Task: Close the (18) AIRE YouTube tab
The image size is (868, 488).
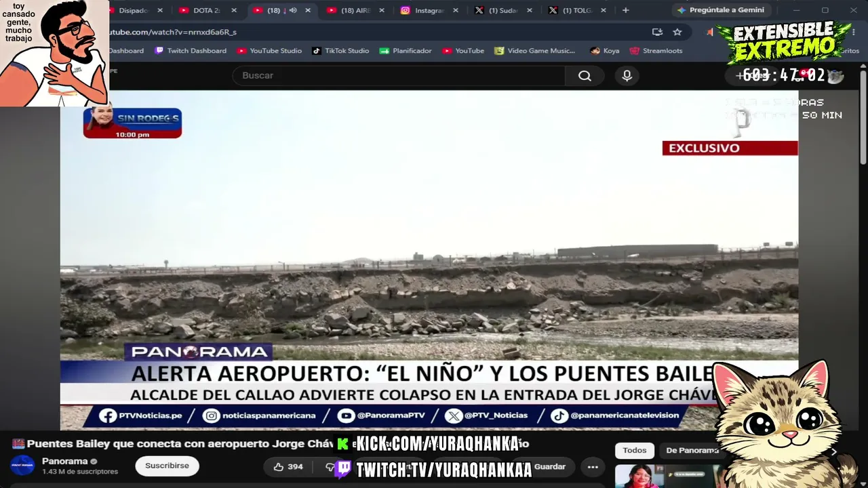Action: coord(382,10)
